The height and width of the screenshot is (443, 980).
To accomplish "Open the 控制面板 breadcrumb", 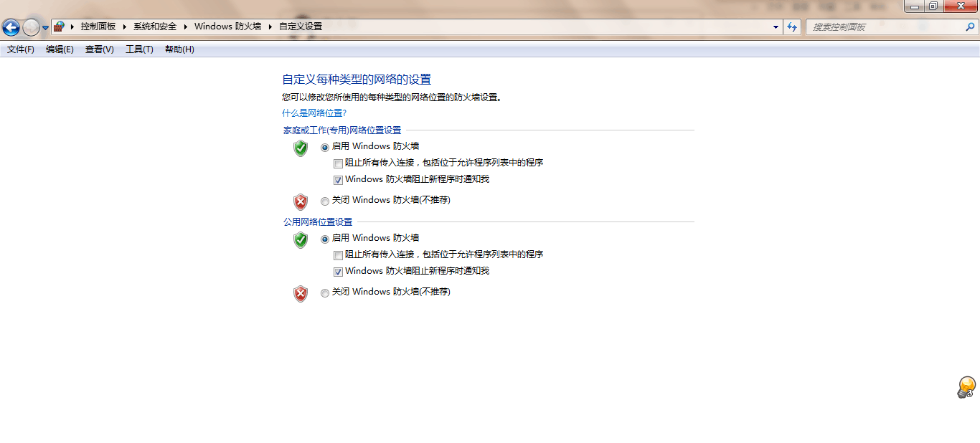I will coord(98,27).
